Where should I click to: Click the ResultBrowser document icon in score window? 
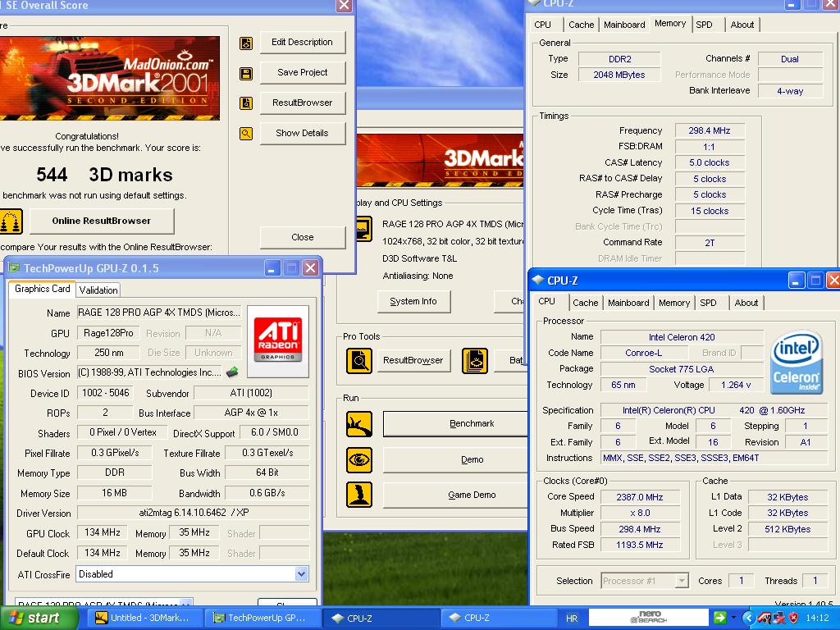[246, 103]
